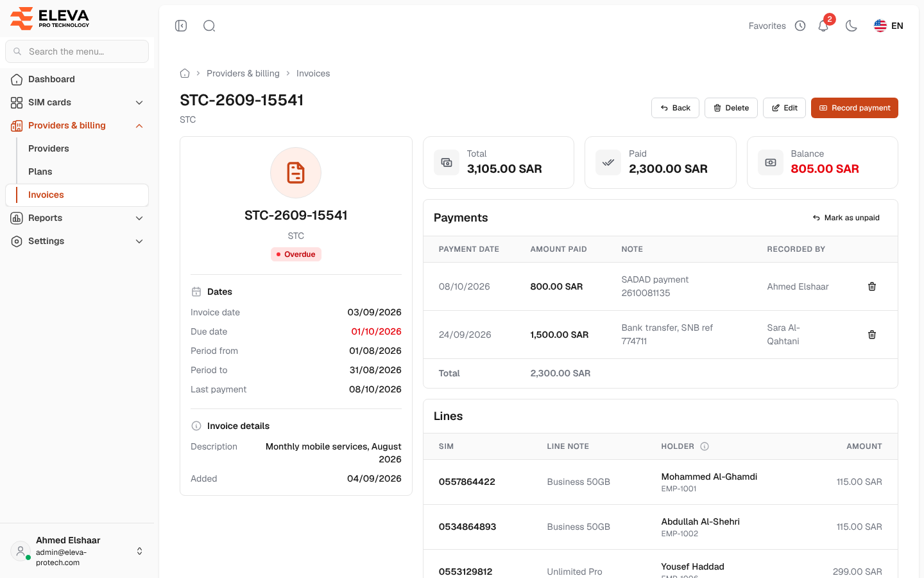Click the Invoice details info icon
This screenshot has height=578, width=924.
(196, 426)
